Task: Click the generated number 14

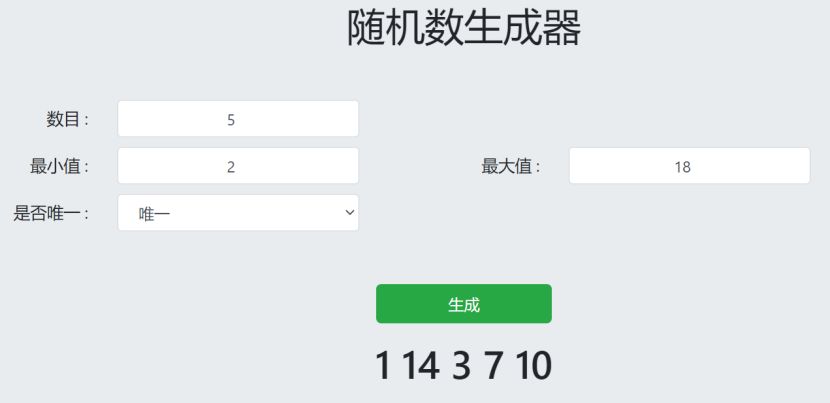Action: point(421,367)
